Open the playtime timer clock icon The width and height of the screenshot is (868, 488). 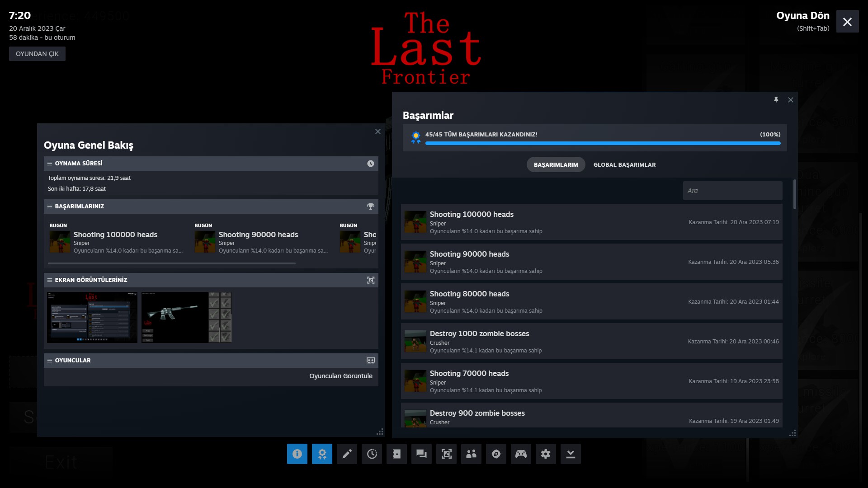point(372,454)
